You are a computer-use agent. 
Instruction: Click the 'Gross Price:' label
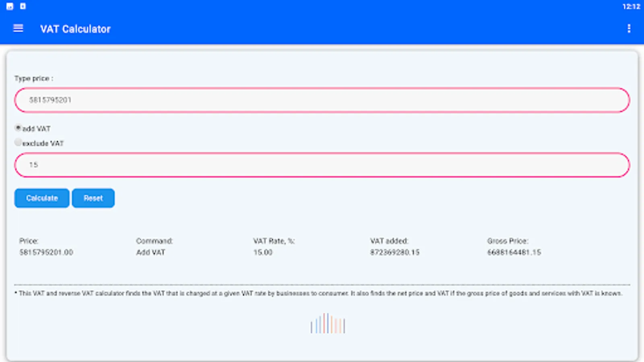click(508, 241)
